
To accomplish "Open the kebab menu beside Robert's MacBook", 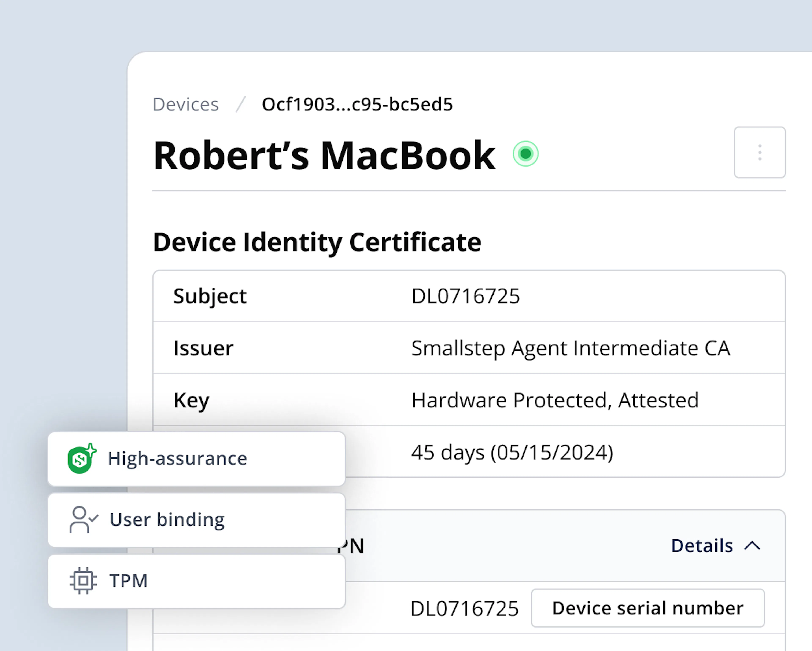I will point(760,153).
